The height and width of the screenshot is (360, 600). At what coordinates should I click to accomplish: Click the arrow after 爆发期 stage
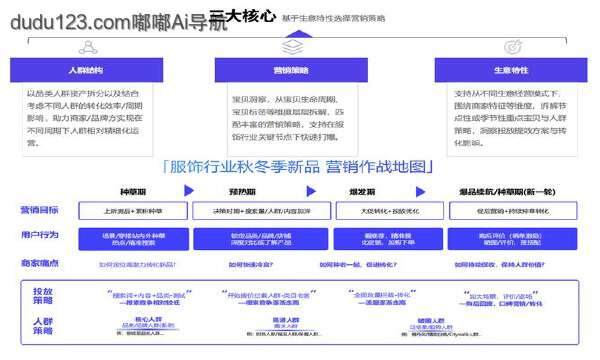[421, 192]
